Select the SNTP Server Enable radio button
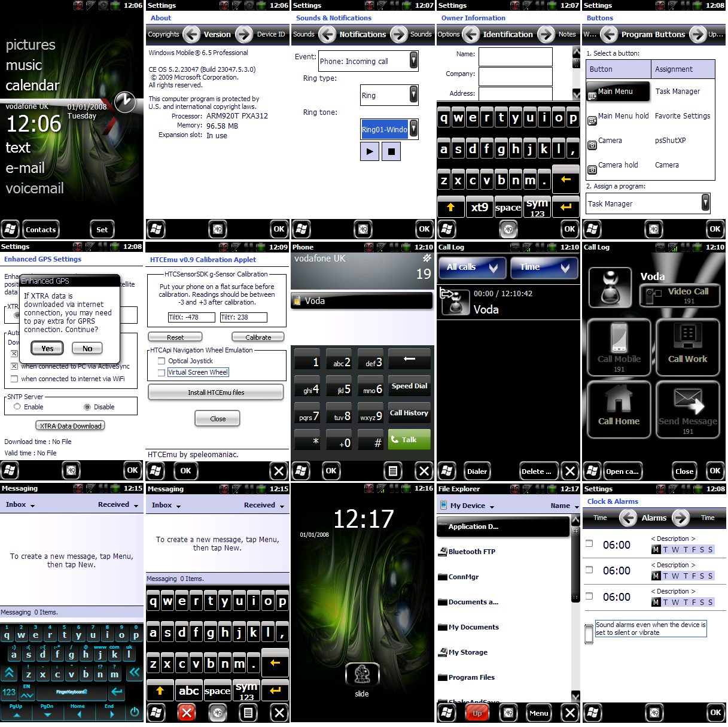 (17, 407)
